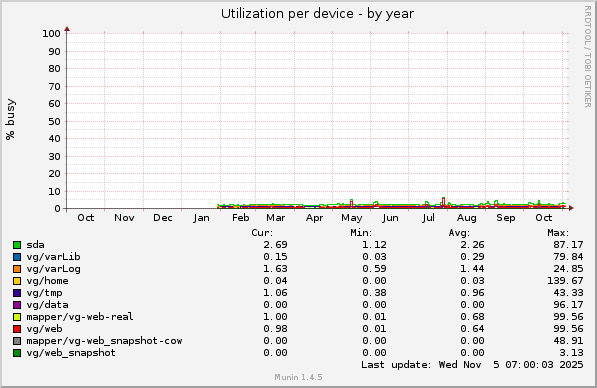Image resolution: width=597 pixels, height=388 pixels.
Task: Select the sda legend label
Action: (35, 245)
